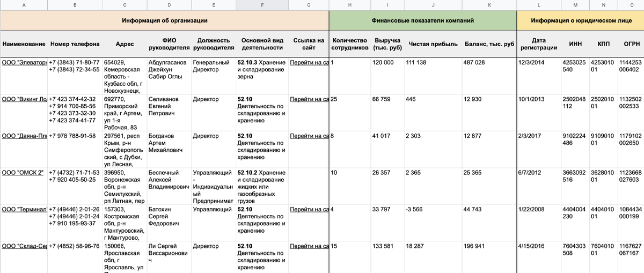Select the negative profit value -3 566

(433, 222)
